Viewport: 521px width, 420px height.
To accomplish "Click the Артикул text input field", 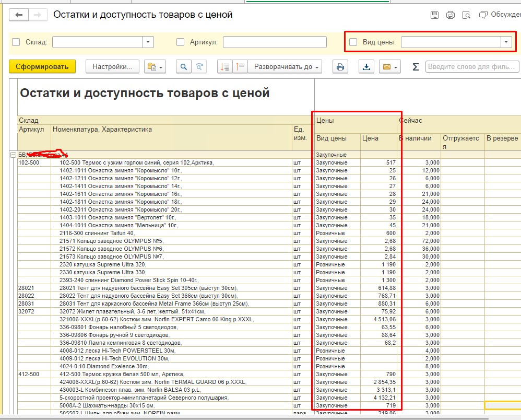I will coord(275,42).
